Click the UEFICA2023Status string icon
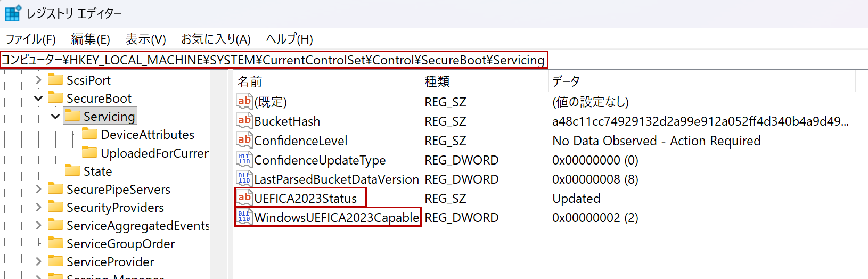Screen dimensions: 868x279 pyautogui.click(x=244, y=198)
